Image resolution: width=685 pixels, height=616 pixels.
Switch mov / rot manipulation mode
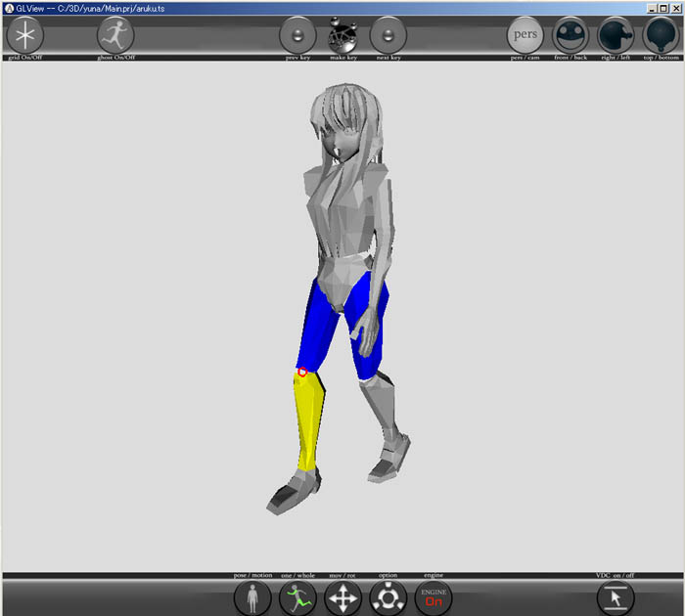click(342, 597)
